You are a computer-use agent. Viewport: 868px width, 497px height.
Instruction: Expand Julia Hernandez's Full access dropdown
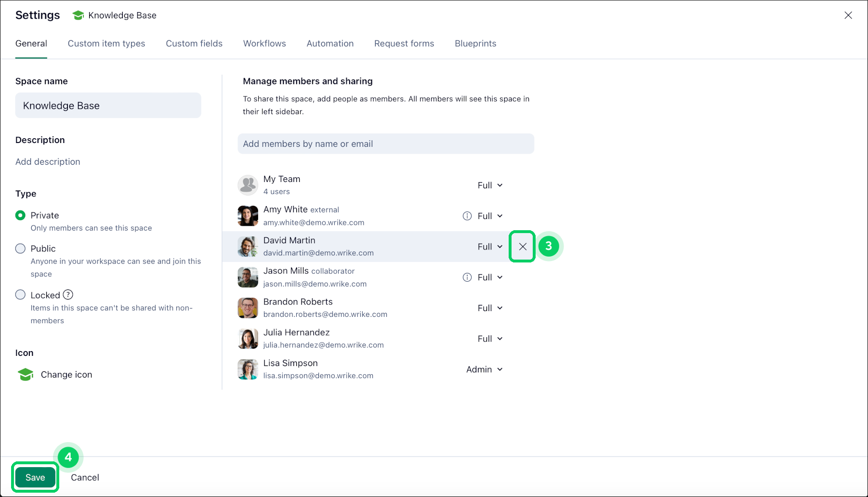tap(490, 339)
